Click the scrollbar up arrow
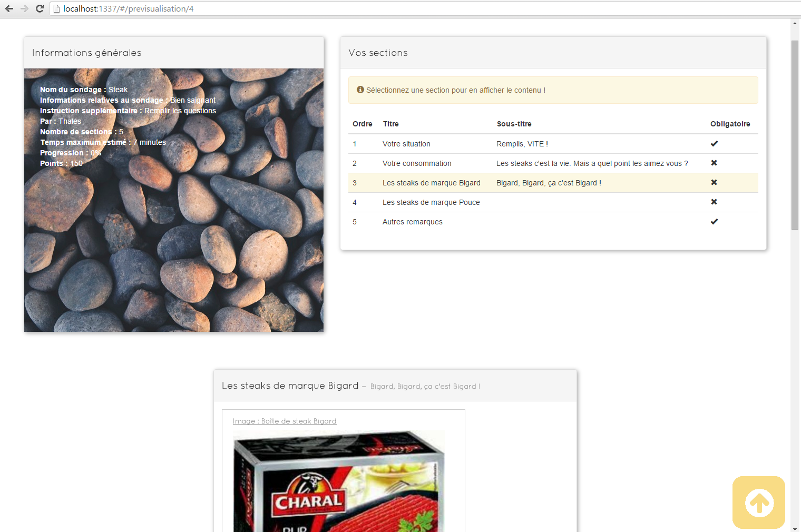The image size is (801, 532). coord(795,23)
